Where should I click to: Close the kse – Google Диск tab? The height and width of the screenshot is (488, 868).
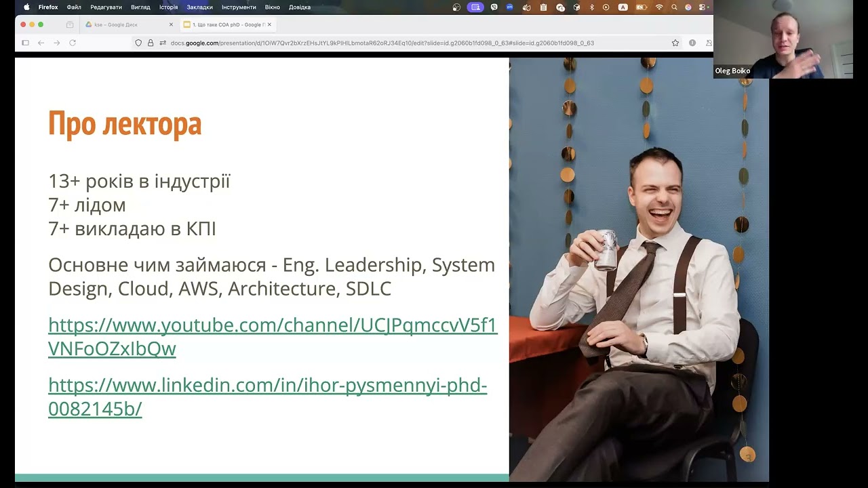(x=171, y=24)
